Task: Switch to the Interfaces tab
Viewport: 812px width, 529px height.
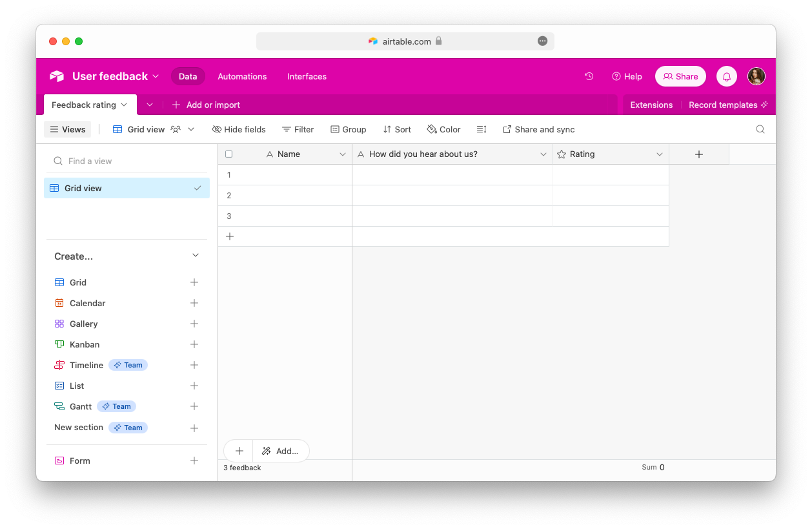Action: coord(307,76)
